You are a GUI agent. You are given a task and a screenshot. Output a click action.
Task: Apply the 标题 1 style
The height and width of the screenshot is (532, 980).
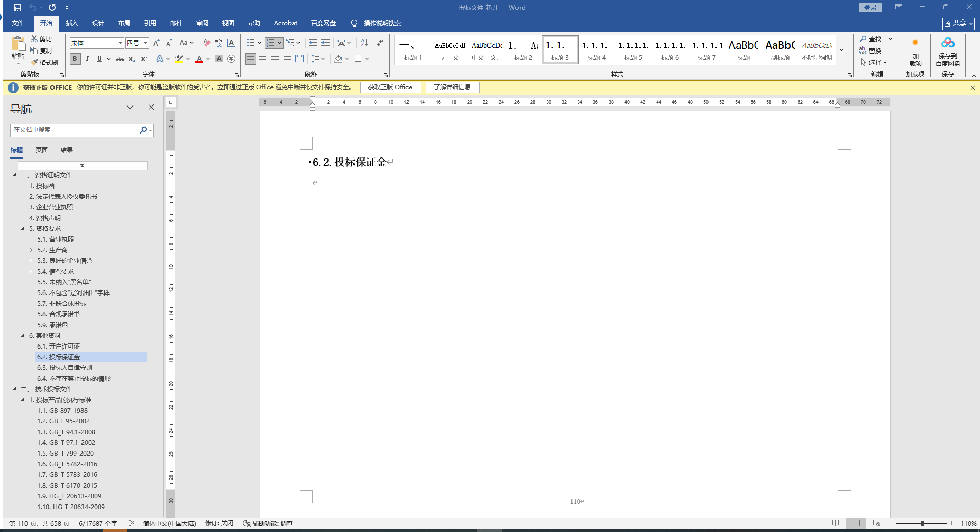coord(413,50)
